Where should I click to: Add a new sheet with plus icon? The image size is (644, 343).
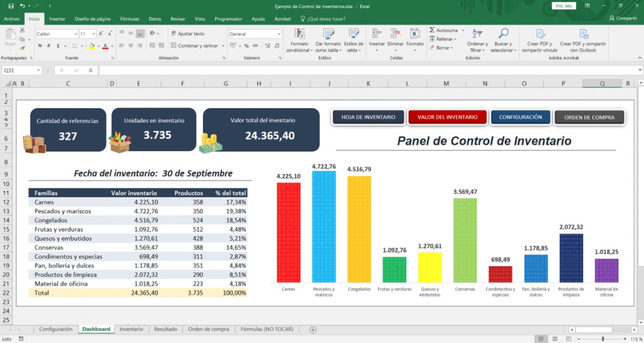313,329
